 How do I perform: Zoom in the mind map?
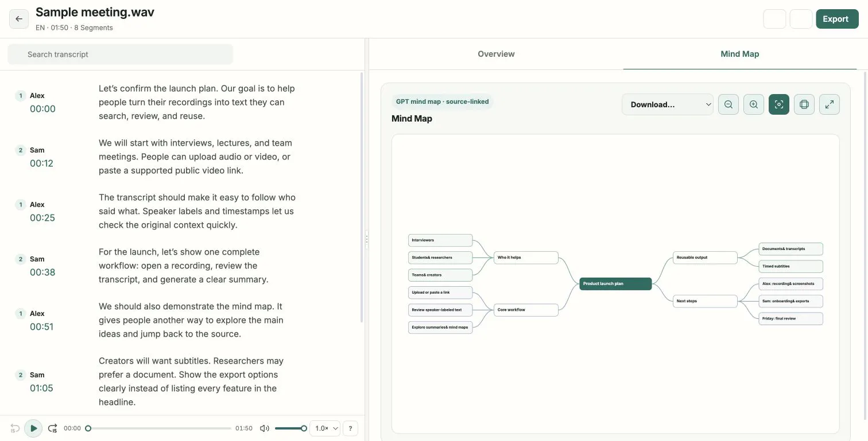point(754,104)
